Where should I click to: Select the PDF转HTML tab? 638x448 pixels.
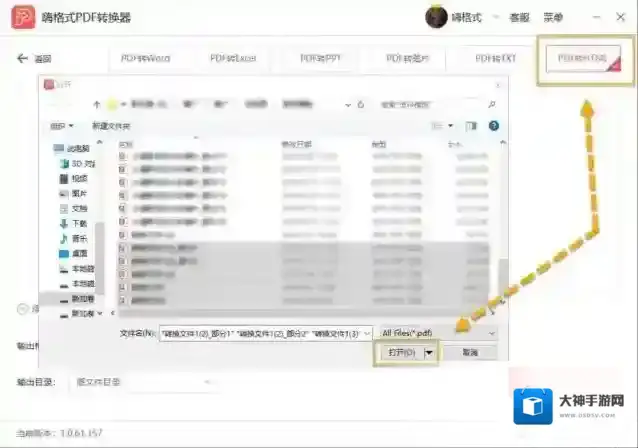coord(583,59)
